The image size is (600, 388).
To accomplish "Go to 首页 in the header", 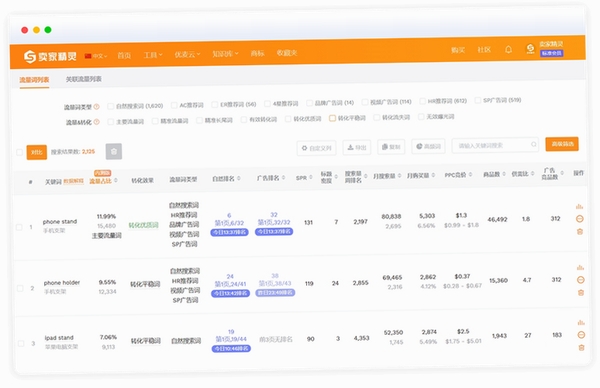I will click(124, 55).
